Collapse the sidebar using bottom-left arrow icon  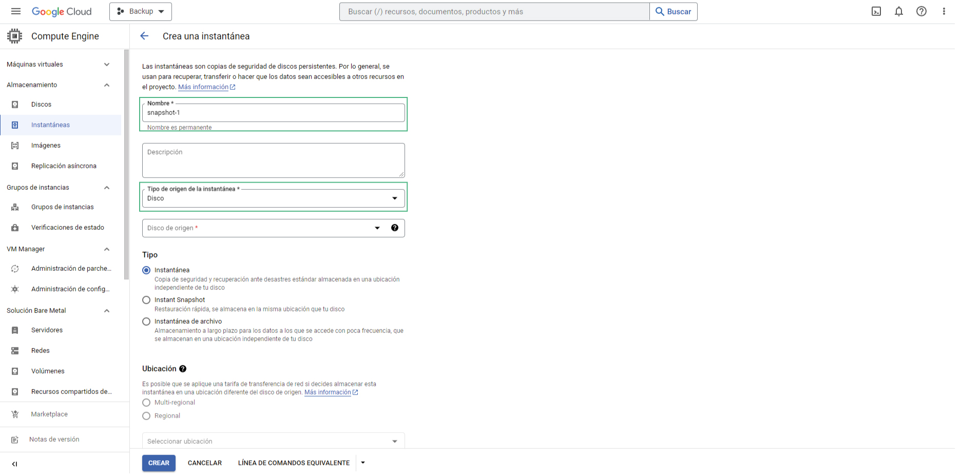14,464
